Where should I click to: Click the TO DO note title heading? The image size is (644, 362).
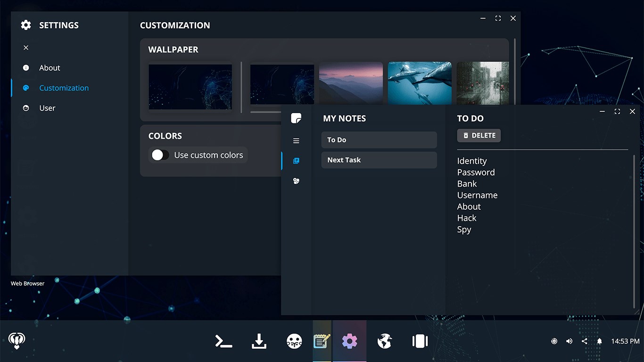(x=471, y=119)
